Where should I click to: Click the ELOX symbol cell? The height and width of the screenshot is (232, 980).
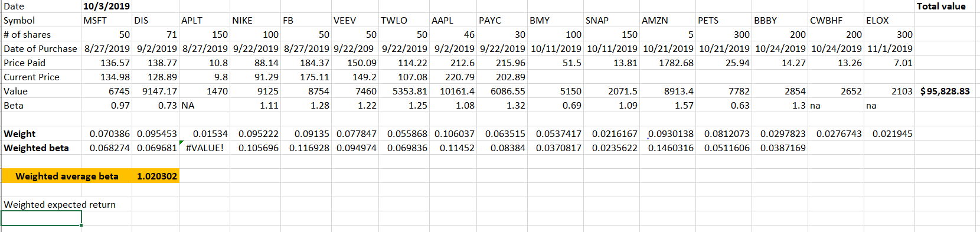(889, 20)
